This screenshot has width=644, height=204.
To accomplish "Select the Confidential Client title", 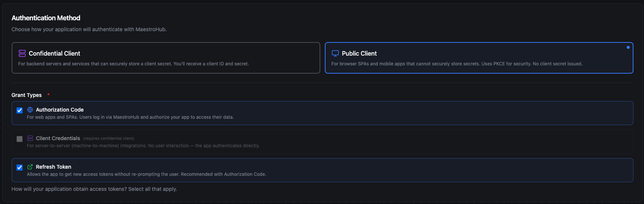I will tap(55, 53).
